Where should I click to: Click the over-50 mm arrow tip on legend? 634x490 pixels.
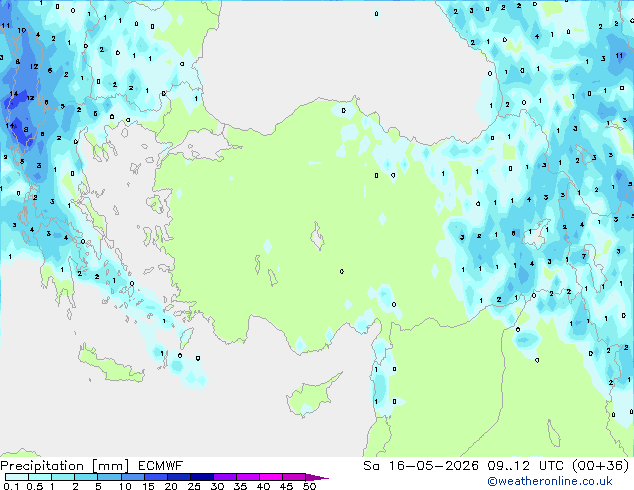317,477
